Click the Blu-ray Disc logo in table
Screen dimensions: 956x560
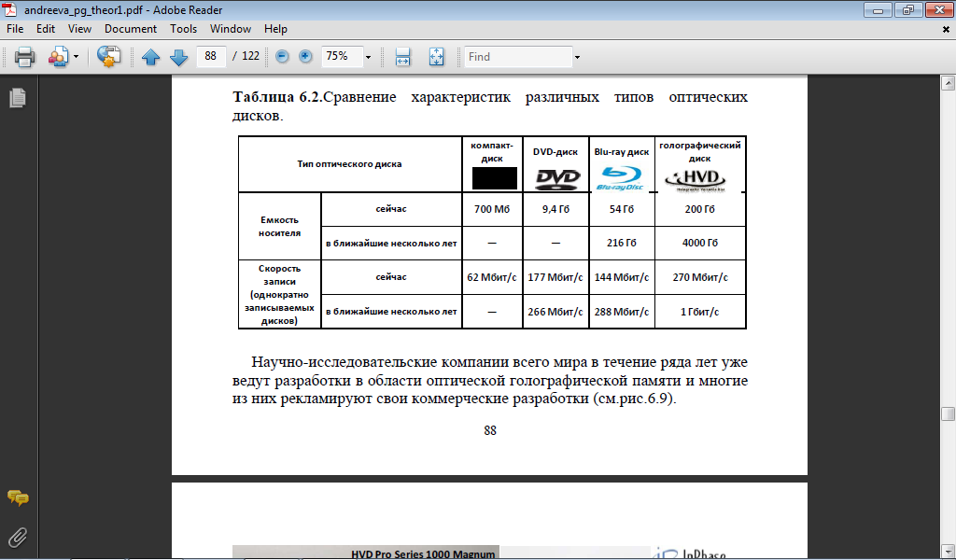coord(620,177)
